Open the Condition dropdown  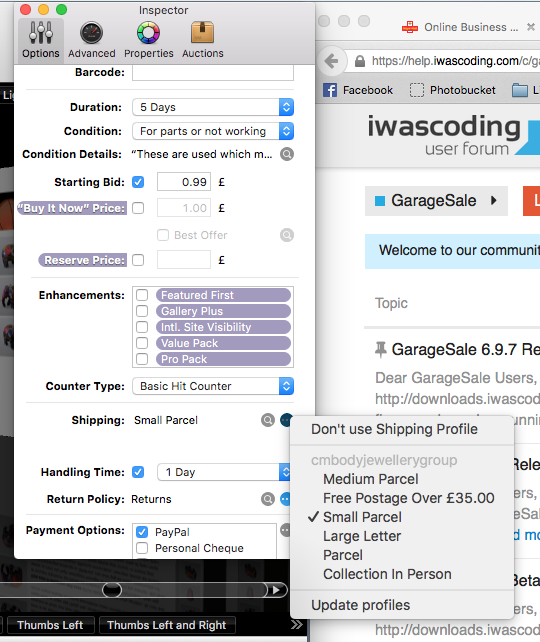pyautogui.click(x=213, y=131)
